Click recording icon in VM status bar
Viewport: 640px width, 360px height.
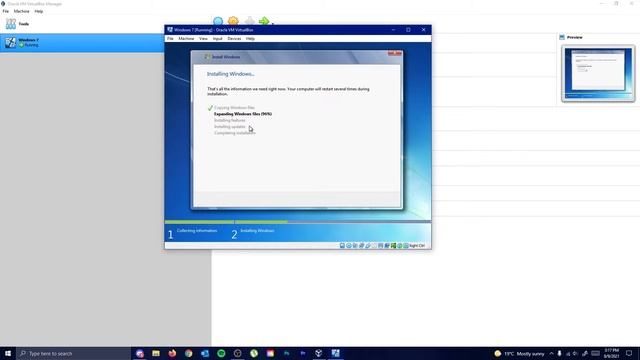pos(387,246)
